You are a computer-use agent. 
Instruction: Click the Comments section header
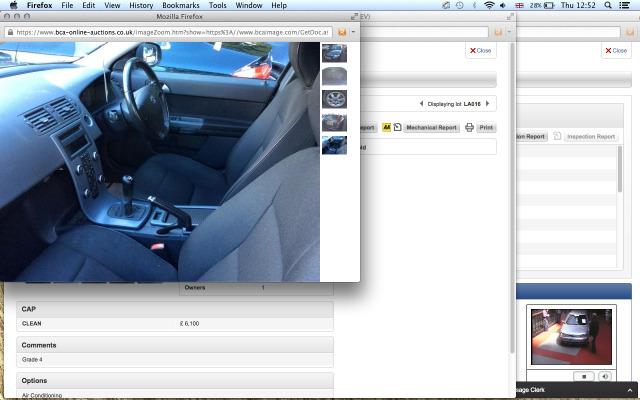point(175,345)
